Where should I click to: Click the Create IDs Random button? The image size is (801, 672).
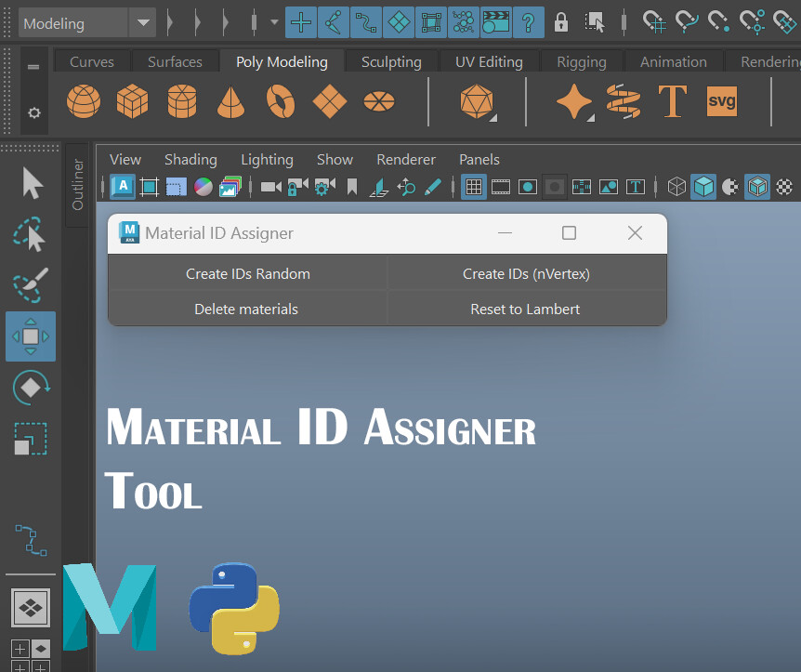point(248,274)
